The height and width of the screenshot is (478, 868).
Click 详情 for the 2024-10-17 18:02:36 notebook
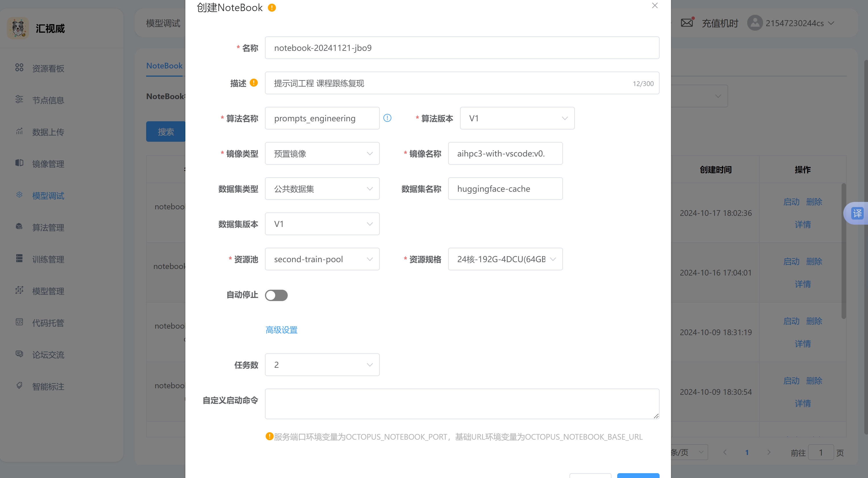pos(803,225)
